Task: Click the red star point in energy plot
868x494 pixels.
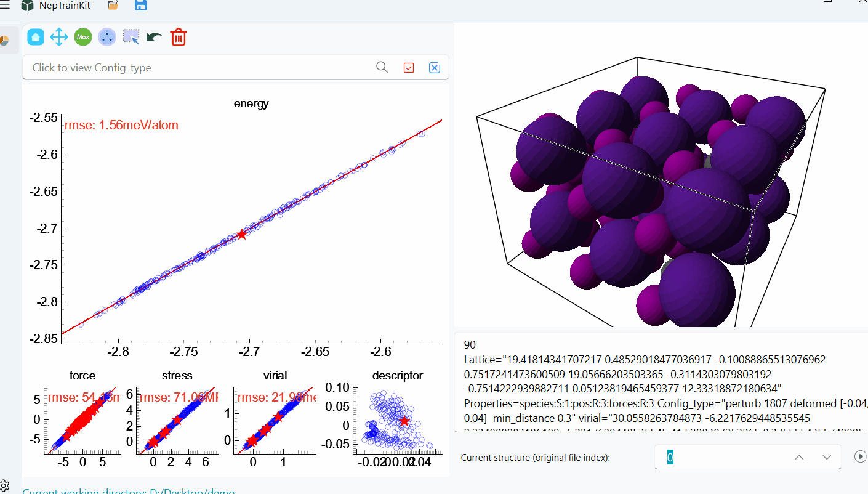Action: point(242,234)
